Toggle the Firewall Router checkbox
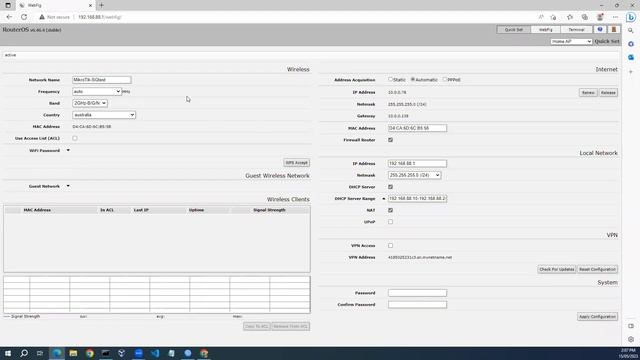 pyautogui.click(x=391, y=140)
